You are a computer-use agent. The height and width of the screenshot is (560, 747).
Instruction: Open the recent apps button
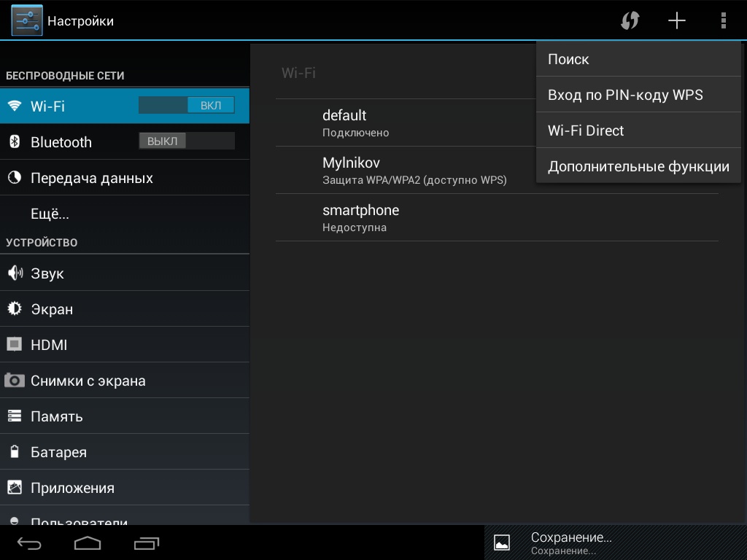tap(147, 543)
